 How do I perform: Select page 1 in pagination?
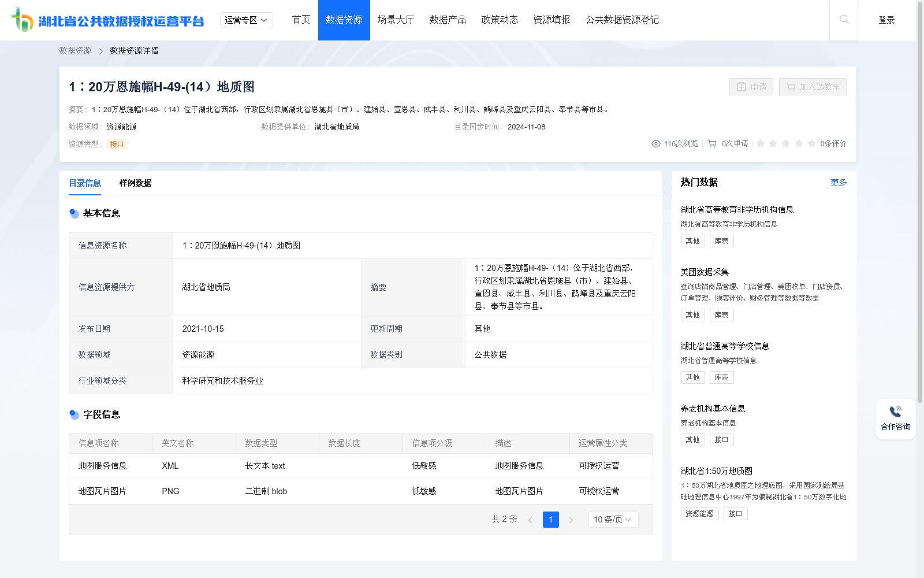pos(550,520)
